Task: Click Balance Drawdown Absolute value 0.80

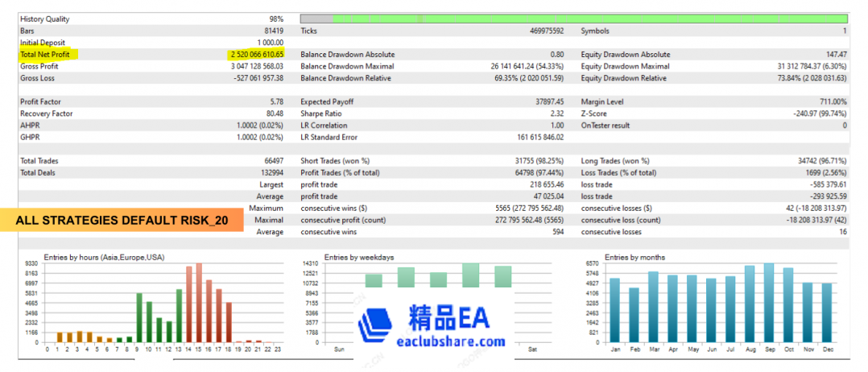Action: tap(557, 54)
